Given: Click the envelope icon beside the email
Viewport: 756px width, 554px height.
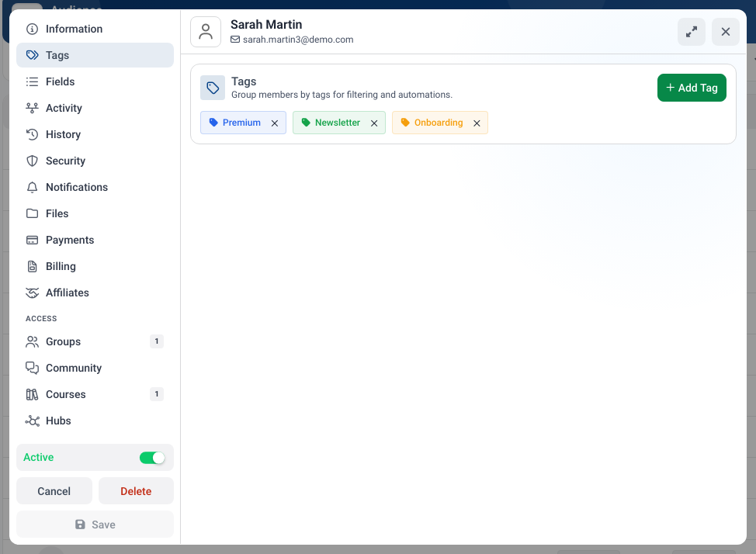Looking at the screenshot, I should [x=235, y=40].
